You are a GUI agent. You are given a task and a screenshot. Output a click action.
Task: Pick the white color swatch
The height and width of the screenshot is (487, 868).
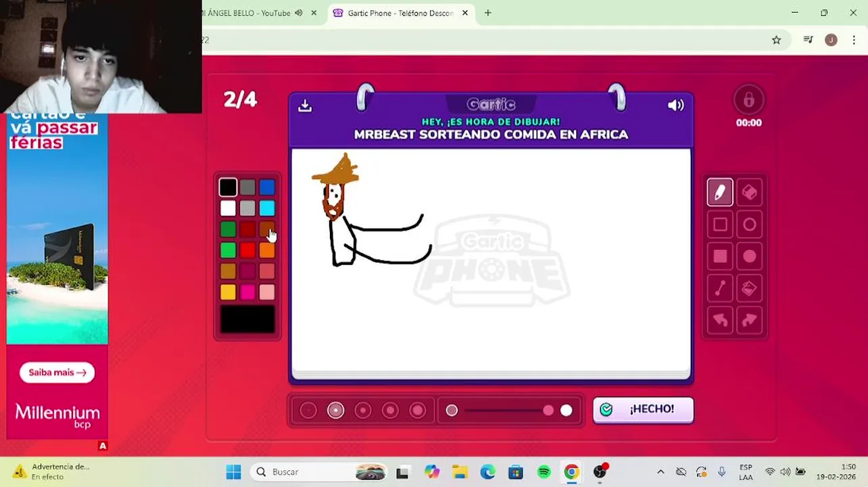pos(228,208)
